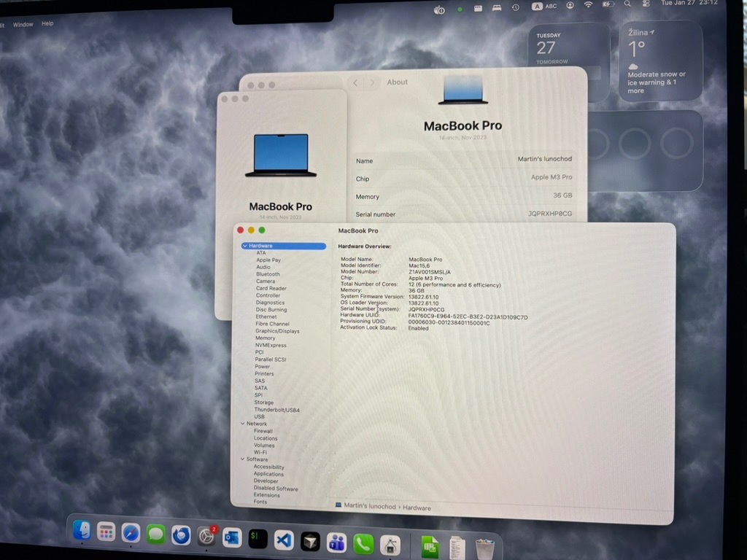Launch Visual Studio Code from the Dock
Screen dimensions: 747x560
(283, 540)
